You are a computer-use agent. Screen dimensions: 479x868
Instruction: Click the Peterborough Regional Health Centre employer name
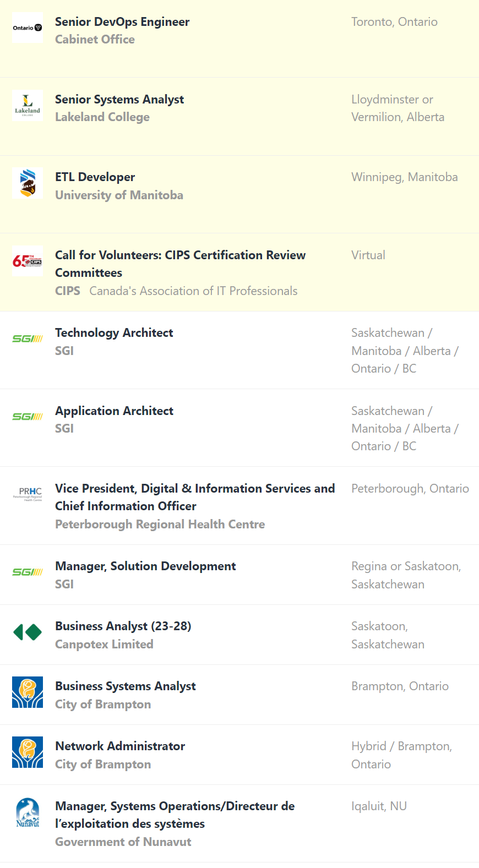coord(160,525)
